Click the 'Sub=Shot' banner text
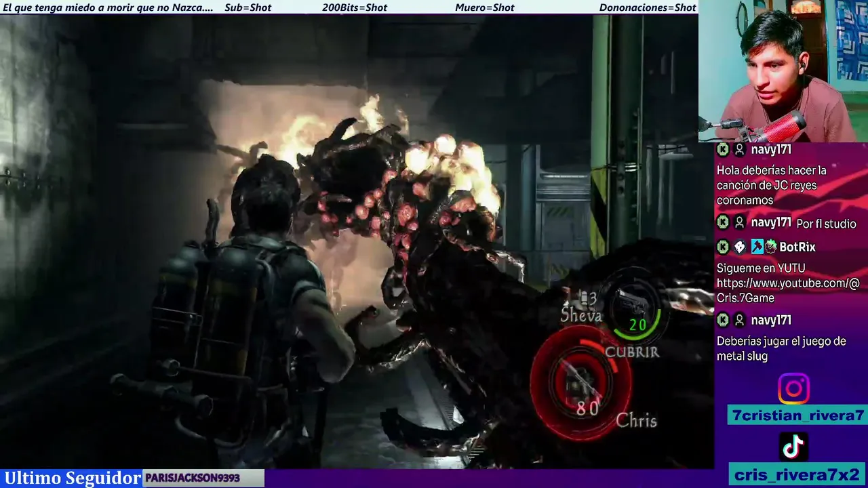This screenshot has height=488, width=868. click(x=248, y=7)
